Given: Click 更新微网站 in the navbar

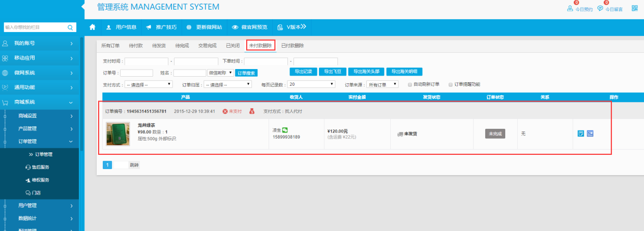Looking at the screenshot, I should click(204, 27).
